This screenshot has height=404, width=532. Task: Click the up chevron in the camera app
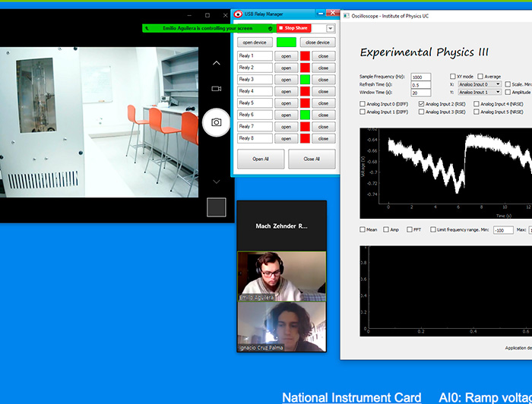point(217,63)
